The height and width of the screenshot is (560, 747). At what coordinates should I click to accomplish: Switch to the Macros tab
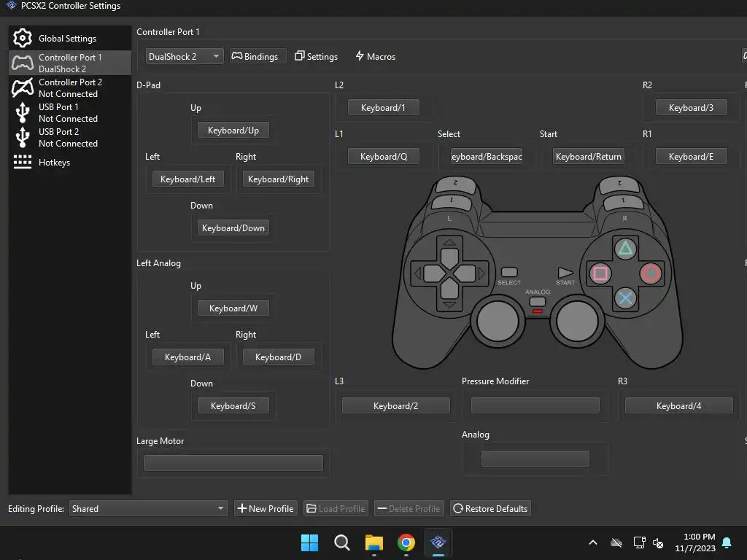[376, 56]
